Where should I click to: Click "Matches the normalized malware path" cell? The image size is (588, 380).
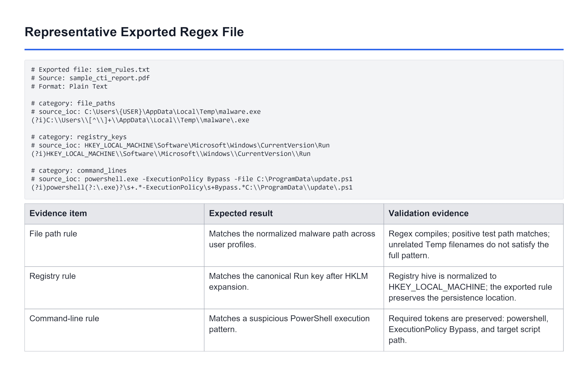294,246
